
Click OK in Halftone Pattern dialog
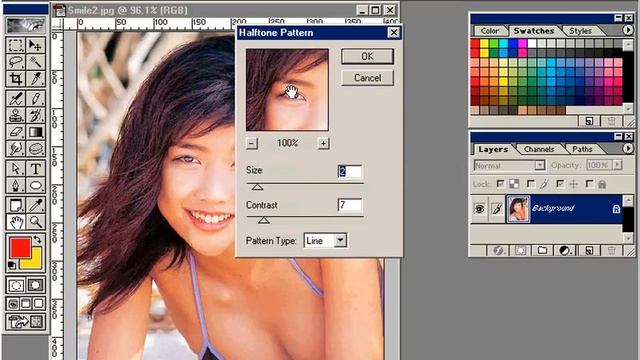(367, 56)
